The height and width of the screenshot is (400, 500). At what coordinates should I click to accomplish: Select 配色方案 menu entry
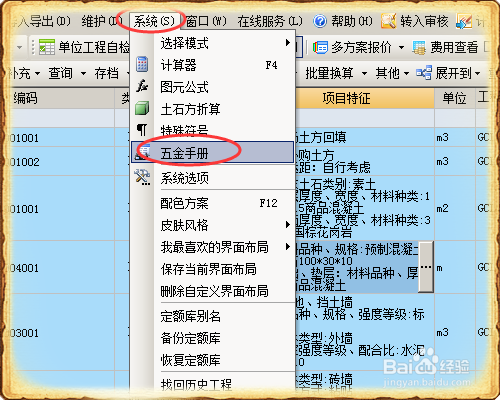pyautogui.click(x=213, y=203)
